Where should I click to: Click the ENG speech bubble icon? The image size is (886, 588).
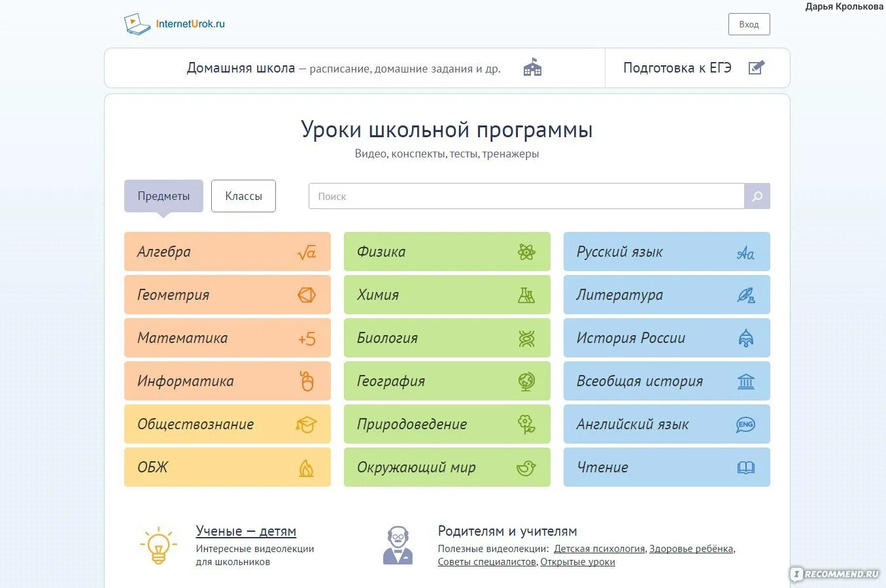[x=745, y=425]
